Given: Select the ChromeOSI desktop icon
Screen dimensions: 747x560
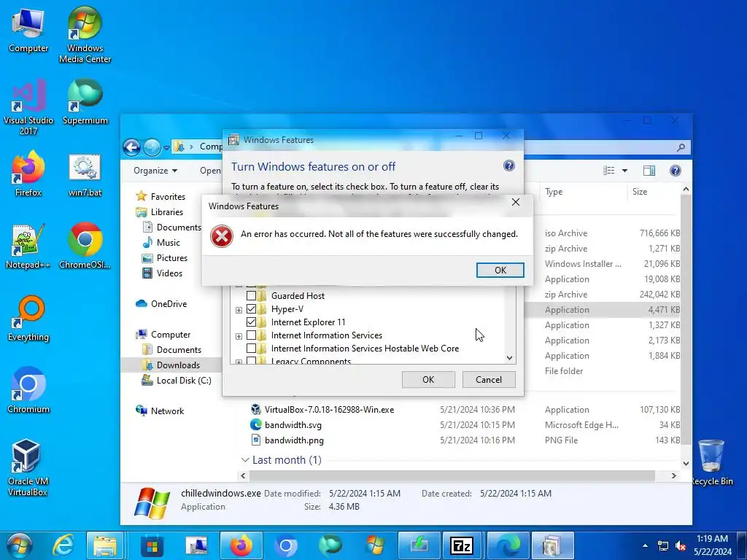Looking at the screenshot, I should point(85,246).
